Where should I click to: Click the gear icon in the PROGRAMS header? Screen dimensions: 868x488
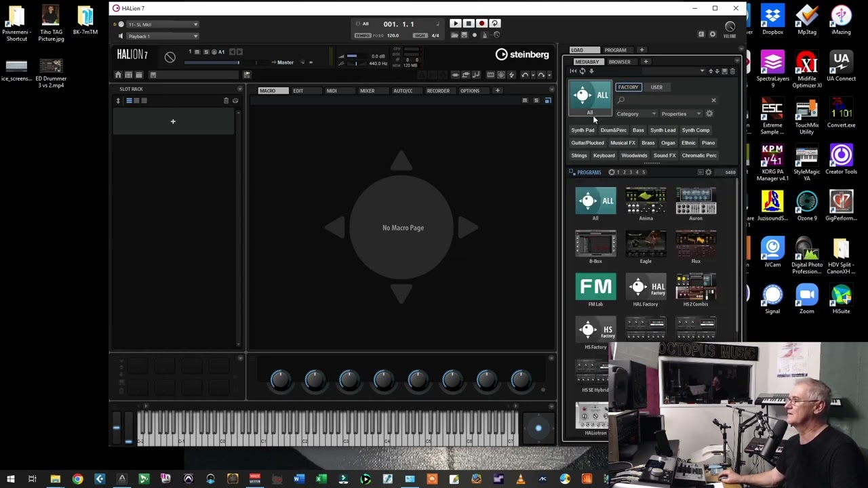(x=709, y=172)
